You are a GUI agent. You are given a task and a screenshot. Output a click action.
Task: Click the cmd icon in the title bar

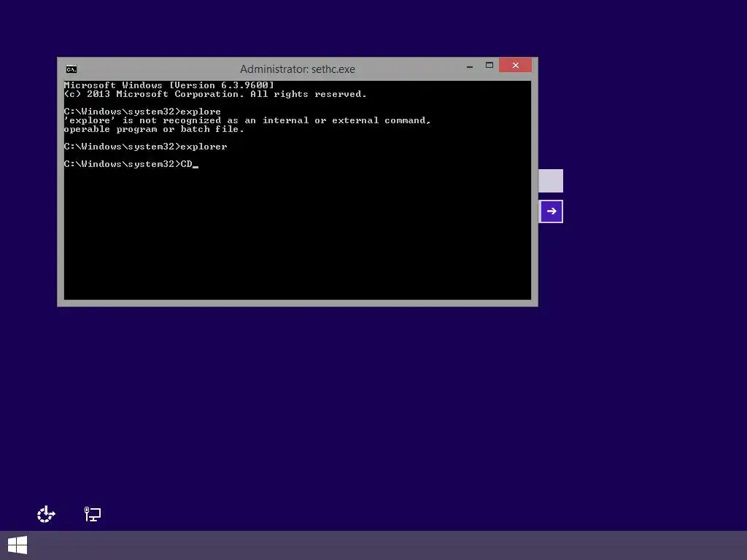coord(71,69)
